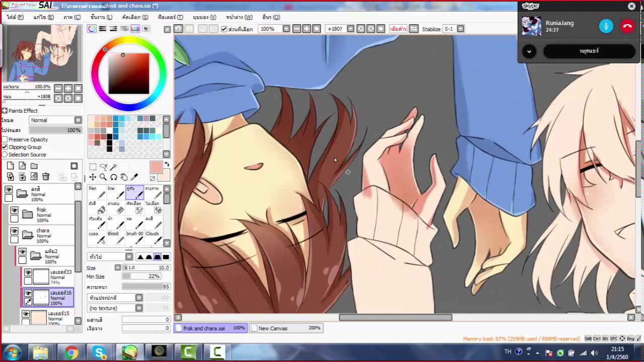This screenshot has width=644, height=362.
Task: Select the Pen brush tool
Action: point(96,193)
